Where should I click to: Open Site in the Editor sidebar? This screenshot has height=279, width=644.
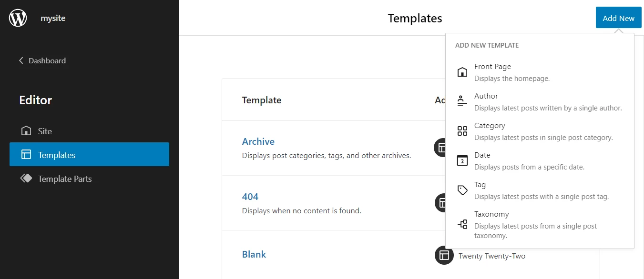point(89,131)
